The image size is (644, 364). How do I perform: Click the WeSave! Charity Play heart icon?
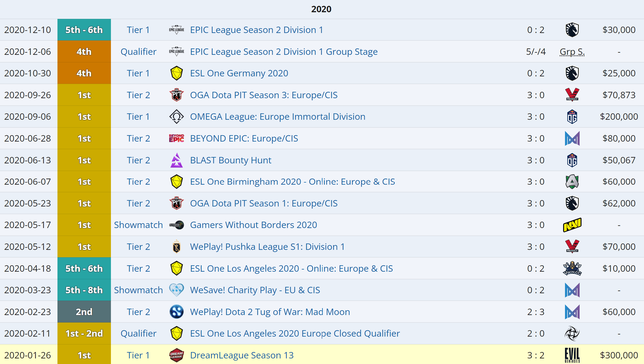pos(176,290)
